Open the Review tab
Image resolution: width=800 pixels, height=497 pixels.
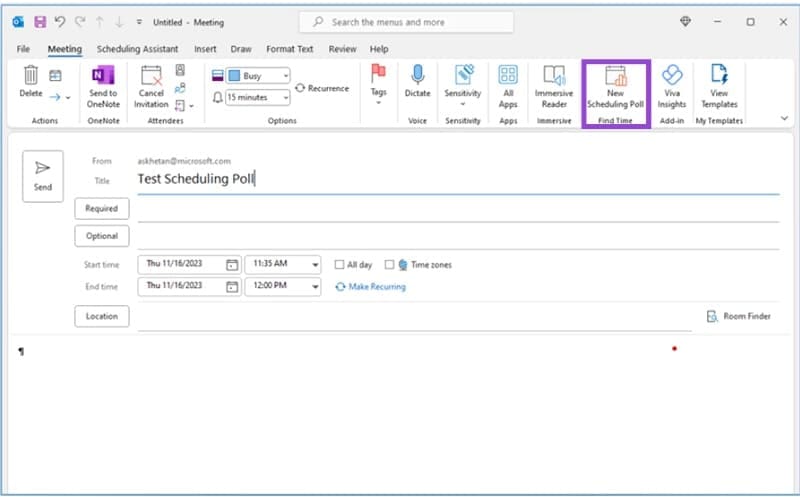(x=342, y=49)
